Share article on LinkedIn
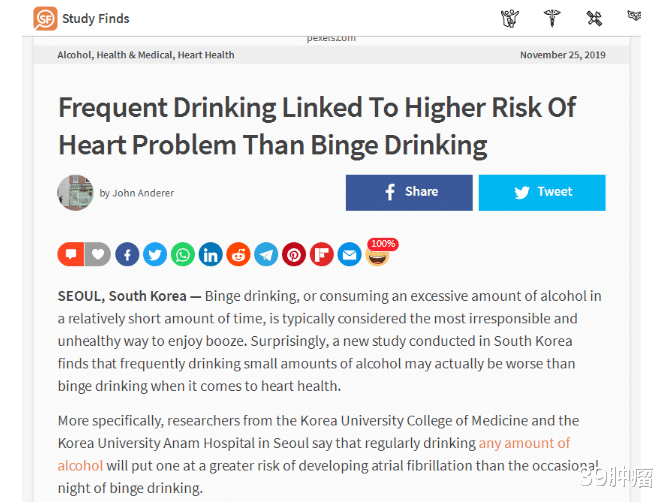The height and width of the screenshot is (503, 665). pos(210,255)
